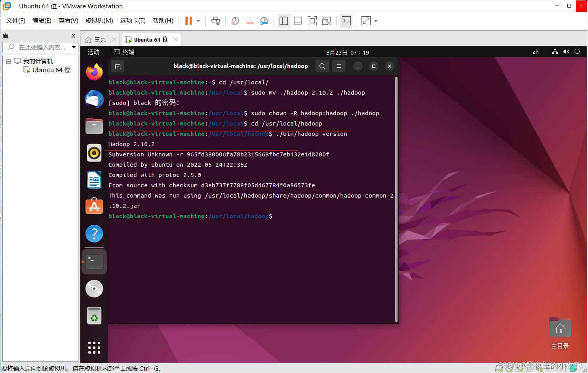Screen dimensions: 588x373
Task: Toggle the library sidebar view
Action: [x=284, y=21]
